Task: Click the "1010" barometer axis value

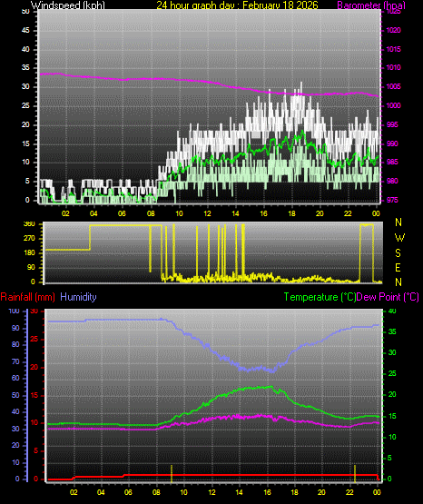Action: point(393,67)
